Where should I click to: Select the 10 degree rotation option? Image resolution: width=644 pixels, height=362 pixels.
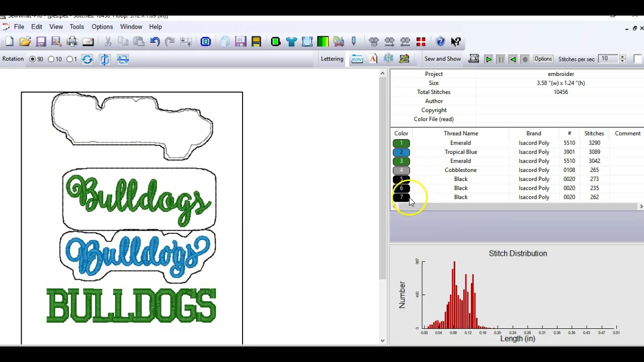coord(51,59)
